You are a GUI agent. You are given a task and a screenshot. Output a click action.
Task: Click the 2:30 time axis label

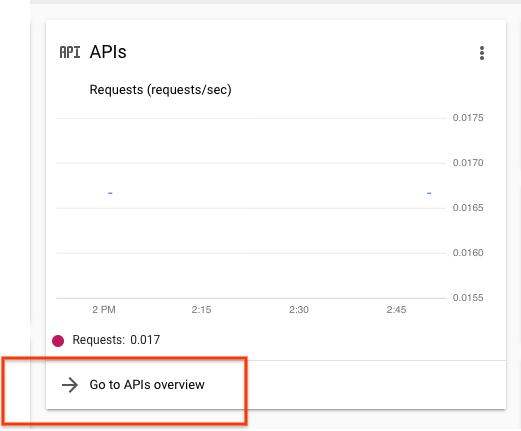(299, 310)
